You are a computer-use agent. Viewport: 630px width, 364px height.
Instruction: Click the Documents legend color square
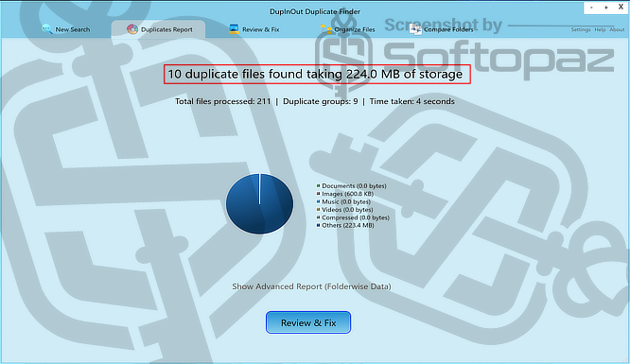tap(318, 186)
